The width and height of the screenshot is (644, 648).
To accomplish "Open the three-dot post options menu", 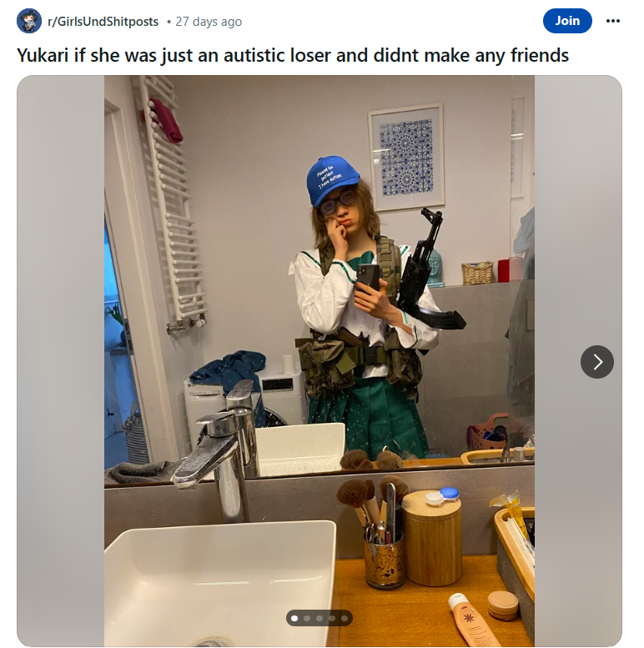I will pos(612,21).
